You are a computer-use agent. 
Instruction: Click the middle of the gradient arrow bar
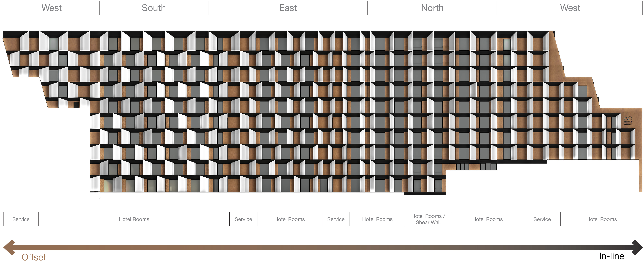323,247
